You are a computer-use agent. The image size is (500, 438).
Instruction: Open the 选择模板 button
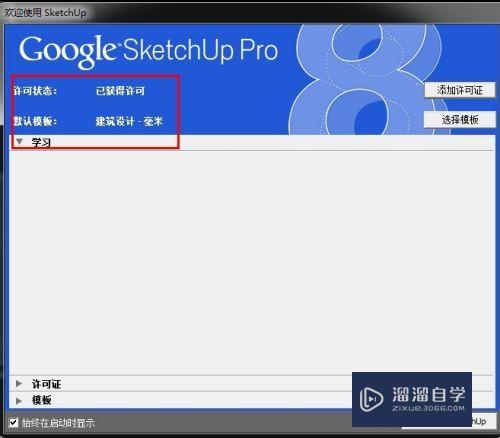[x=460, y=119]
